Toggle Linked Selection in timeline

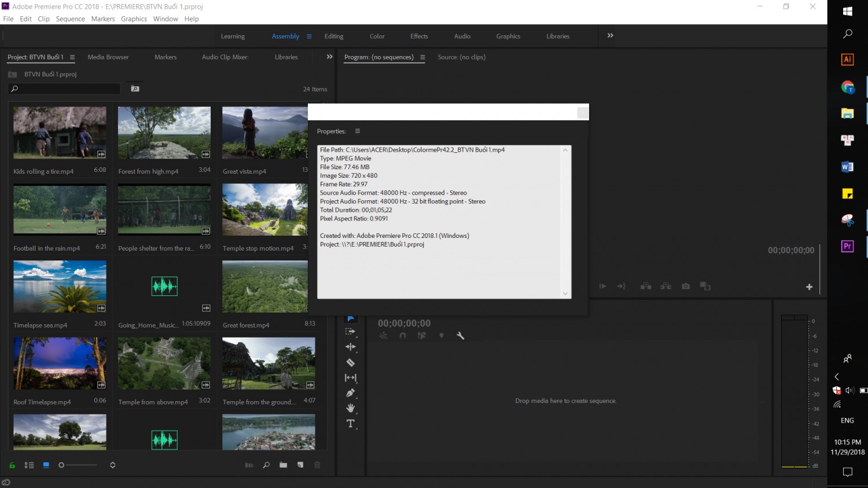pyautogui.click(x=422, y=336)
